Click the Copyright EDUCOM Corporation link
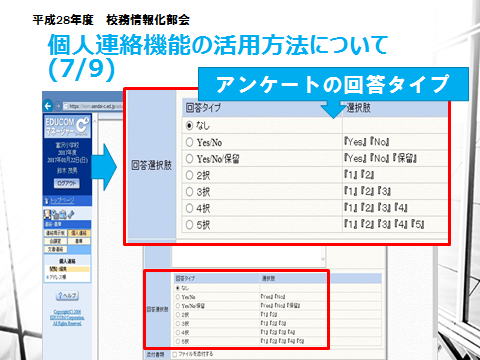The width and height of the screenshot is (480, 360). coord(67,318)
